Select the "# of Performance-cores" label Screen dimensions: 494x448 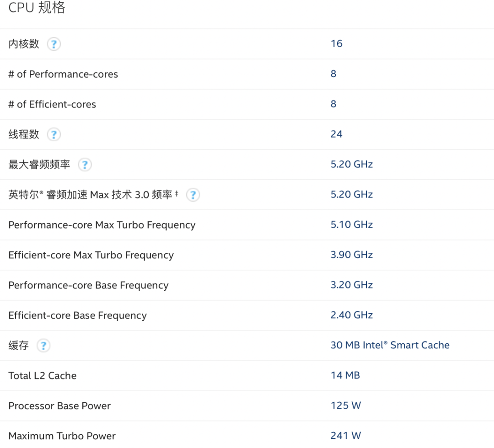[63, 74]
